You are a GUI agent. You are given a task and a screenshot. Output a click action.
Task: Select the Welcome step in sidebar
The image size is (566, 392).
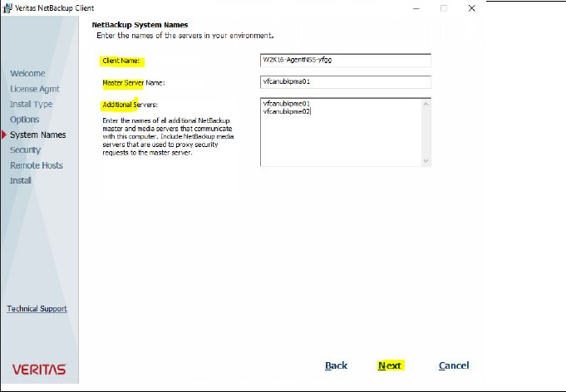point(27,73)
